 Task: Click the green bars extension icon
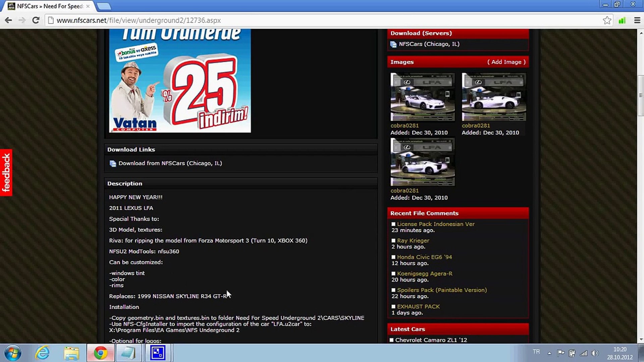click(x=622, y=20)
